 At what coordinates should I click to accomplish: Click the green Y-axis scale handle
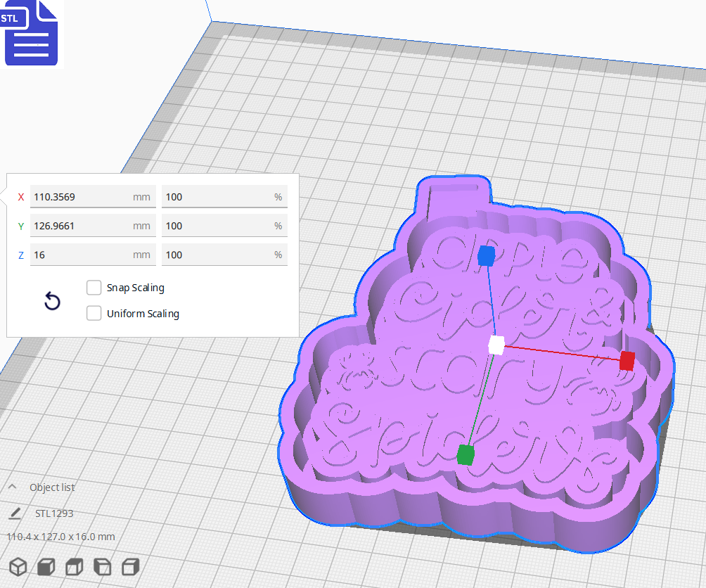coord(466,454)
